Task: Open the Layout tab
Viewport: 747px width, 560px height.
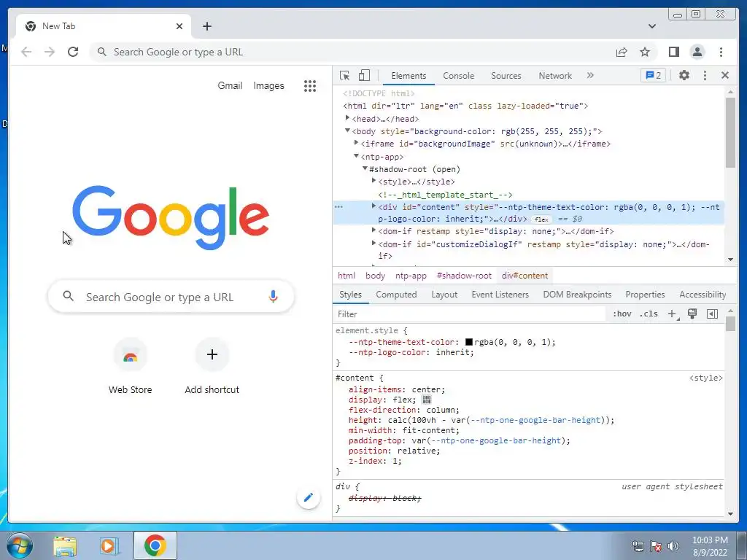Action: [x=444, y=295]
